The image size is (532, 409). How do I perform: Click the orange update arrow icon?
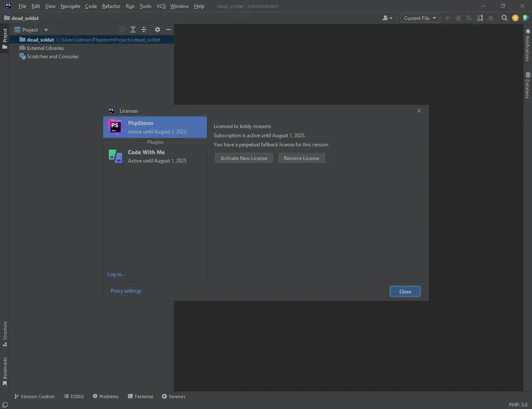[516, 18]
